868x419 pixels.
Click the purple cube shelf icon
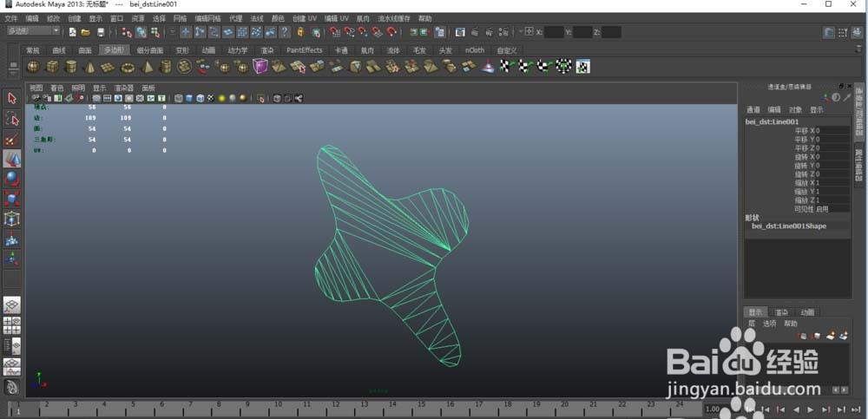tap(260, 67)
